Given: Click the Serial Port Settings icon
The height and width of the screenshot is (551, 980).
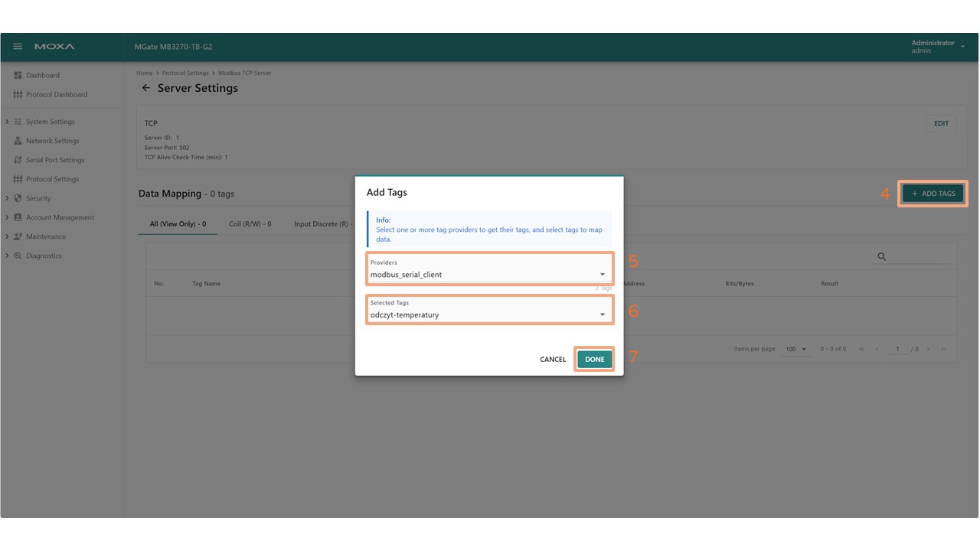Looking at the screenshot, I should point(18,160).
